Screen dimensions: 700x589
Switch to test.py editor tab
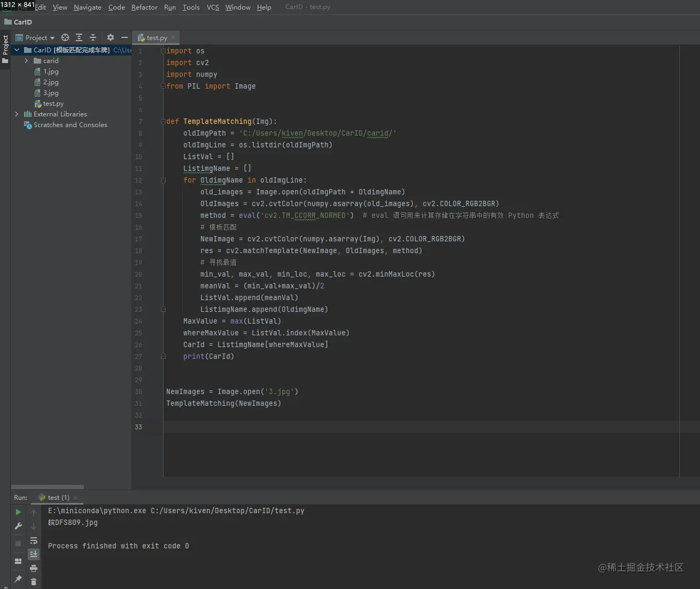click(157, 38)
